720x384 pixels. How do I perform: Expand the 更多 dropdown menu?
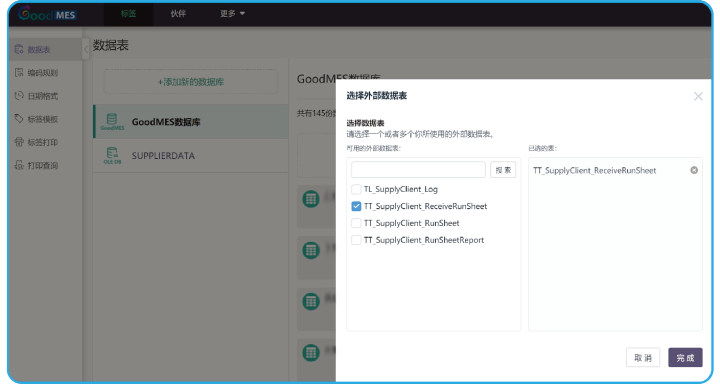(232, 14)
